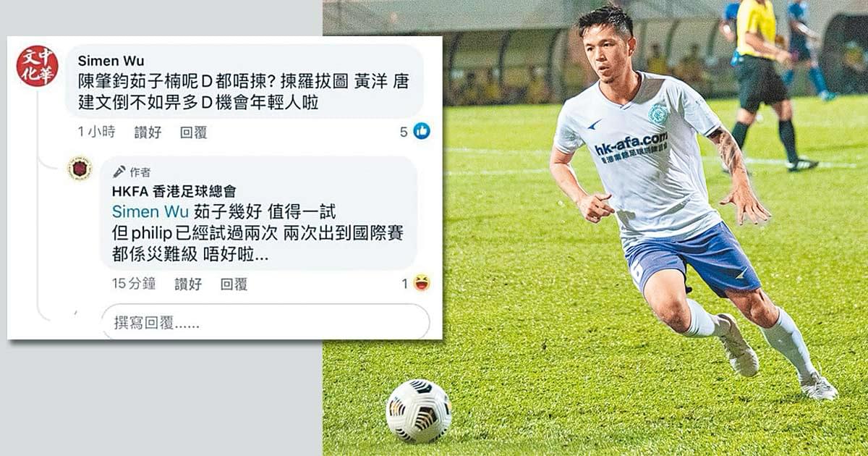Click the football player photo
The width and height of the screenshot is (868, 456).
(x=595, y=228)
